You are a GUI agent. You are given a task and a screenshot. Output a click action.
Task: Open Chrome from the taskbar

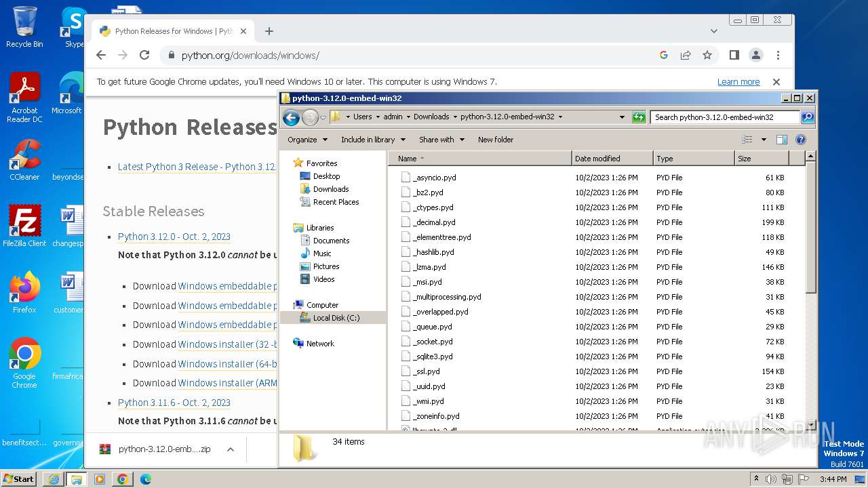pyautogui.click(x=123, y=479)
